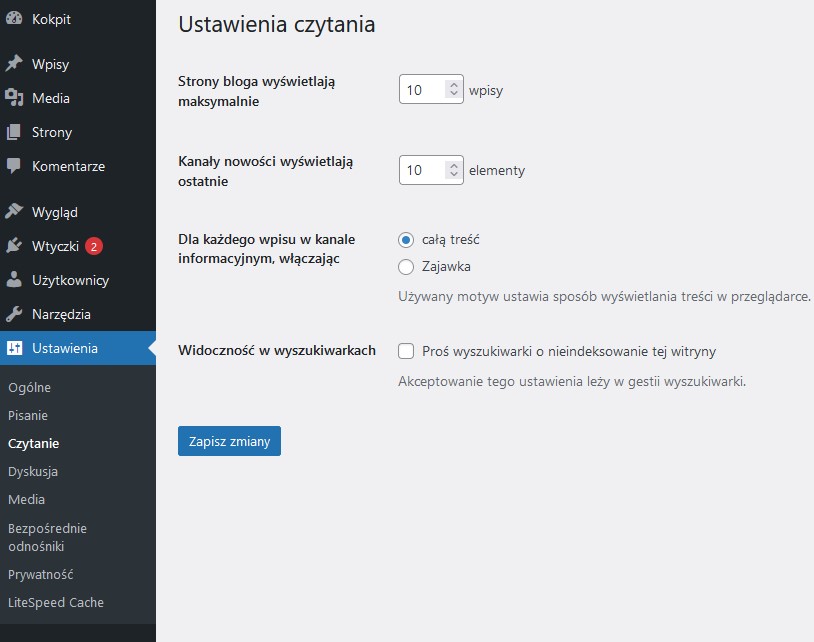
Task: Click the Wygląd paintbrush icon
Action: tap(14, 212)
